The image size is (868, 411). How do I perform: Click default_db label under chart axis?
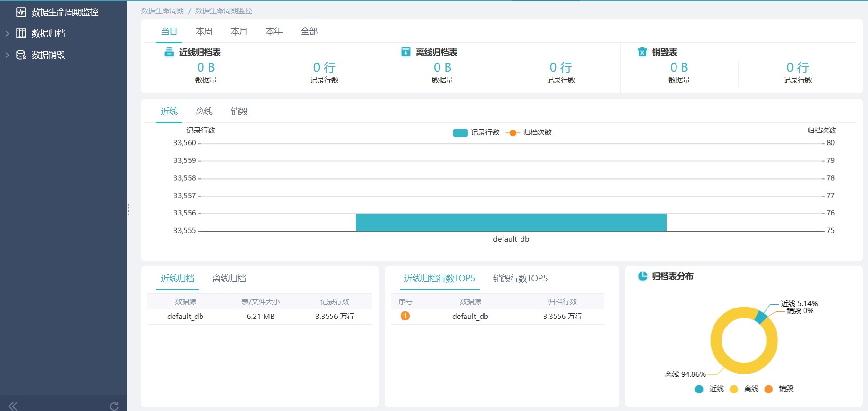[x=511, y=239]
